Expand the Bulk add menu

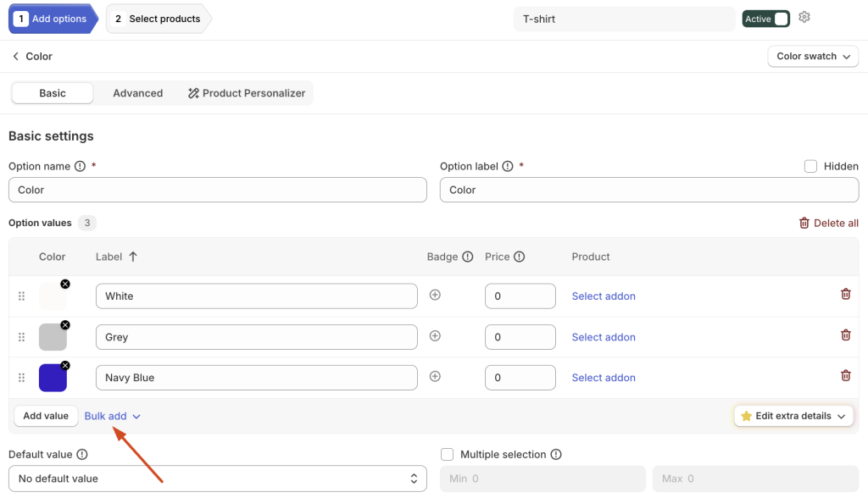tap(113, 416)
